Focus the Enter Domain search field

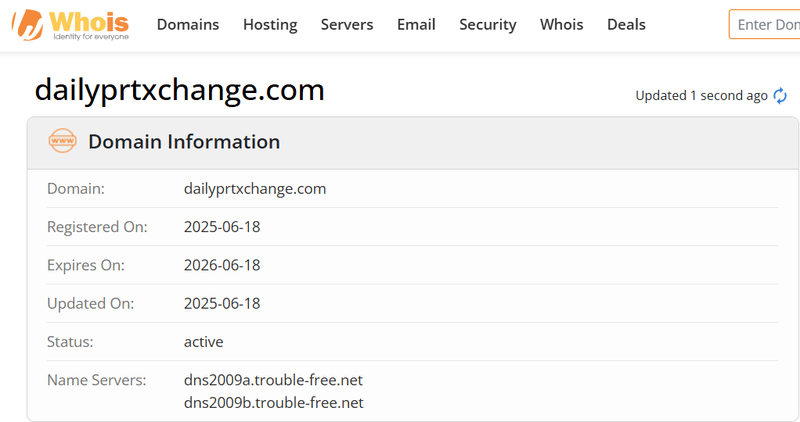click(x=764, y=24)
